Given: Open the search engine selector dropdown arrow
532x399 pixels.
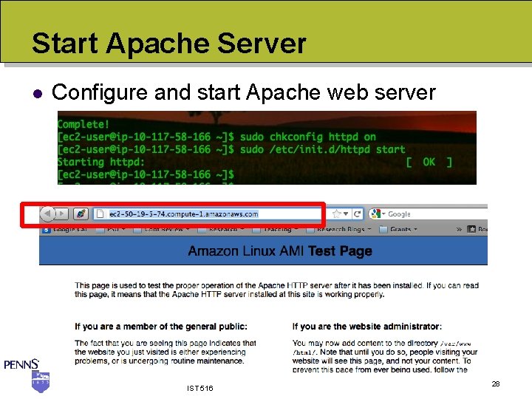Looking at the screenshot, I should (x=383, y=214).
